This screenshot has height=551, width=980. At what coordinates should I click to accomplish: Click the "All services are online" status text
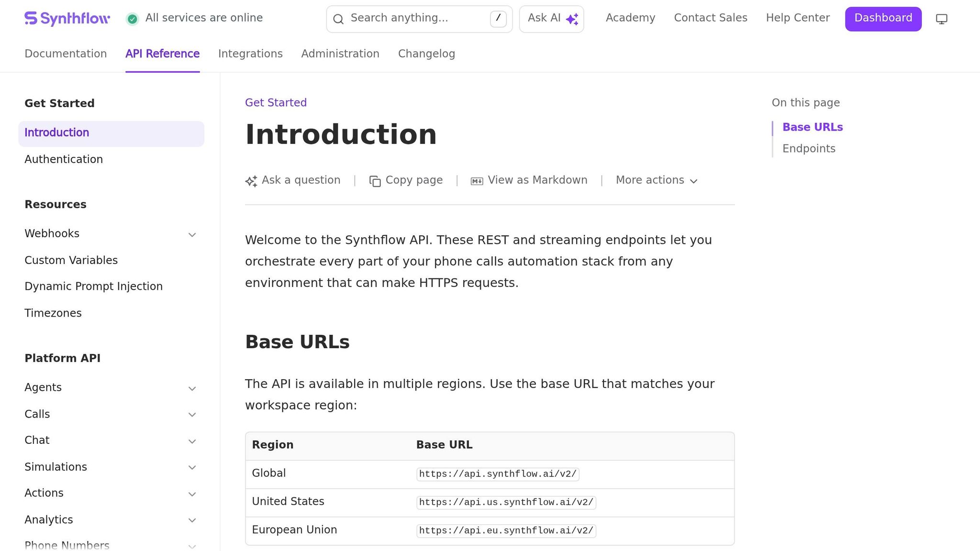204,18
